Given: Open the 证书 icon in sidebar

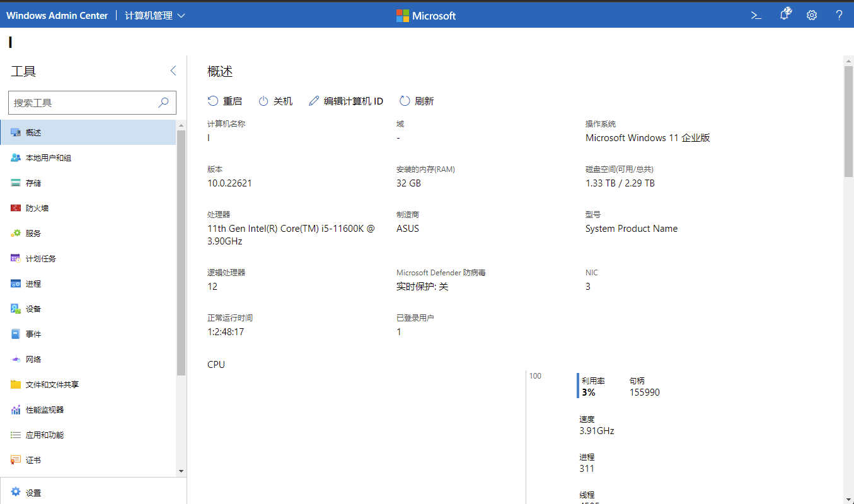Looking at the screenshot, I should 16,460.
